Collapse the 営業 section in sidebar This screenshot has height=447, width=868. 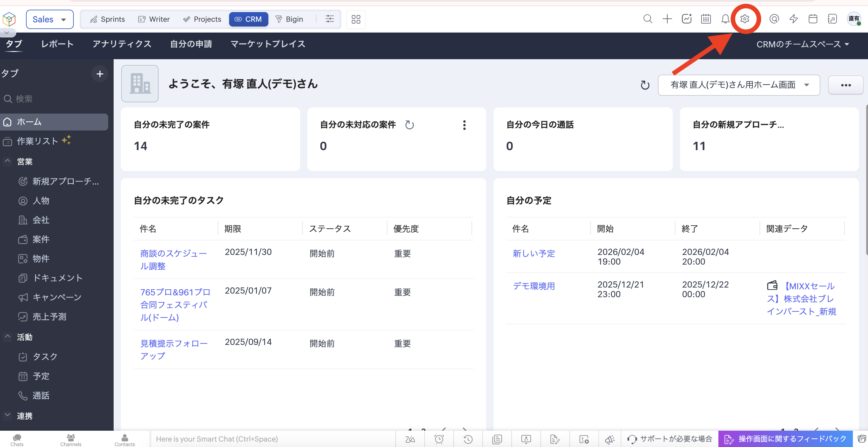[8, 161]
